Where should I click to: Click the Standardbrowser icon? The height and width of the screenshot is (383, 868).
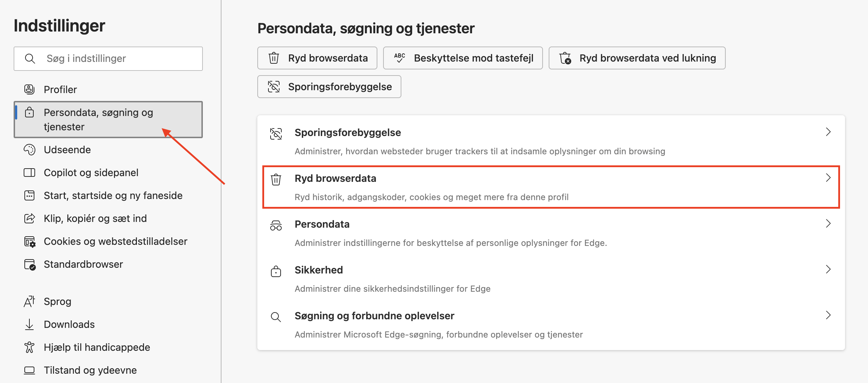tap(30, 265)
